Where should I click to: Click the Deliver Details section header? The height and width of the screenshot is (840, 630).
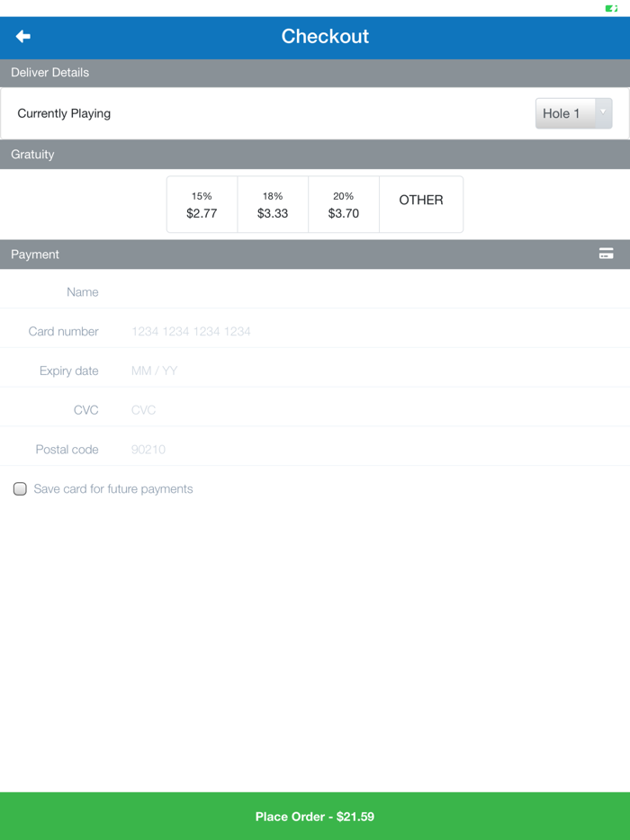point(315,72)
